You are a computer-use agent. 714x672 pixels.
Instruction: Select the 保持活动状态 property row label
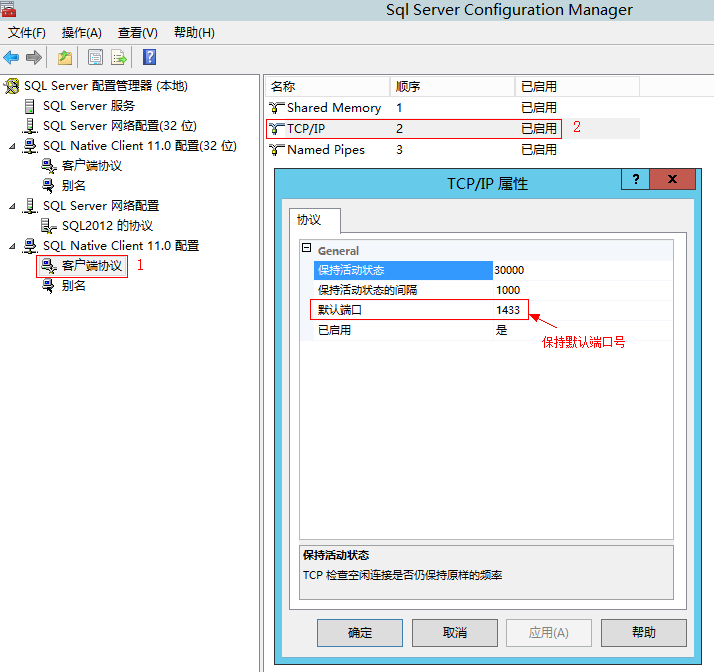tap(403, 270)
